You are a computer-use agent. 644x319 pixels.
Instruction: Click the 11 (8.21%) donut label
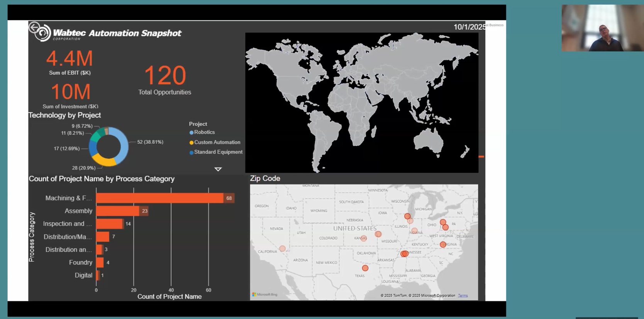pyautogui.click(x=73, y=133)
